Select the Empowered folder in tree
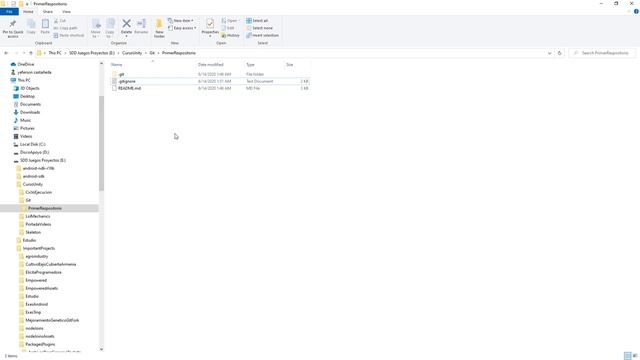 coord(36,280)
